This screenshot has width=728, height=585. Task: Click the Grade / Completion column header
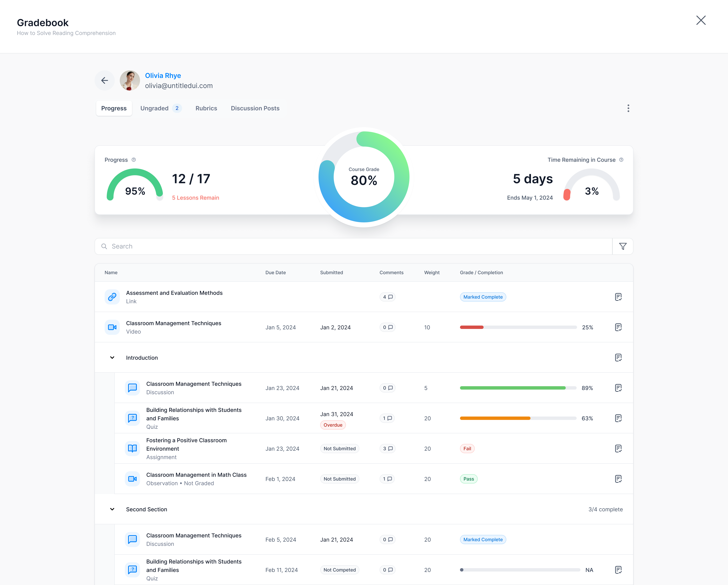click(x=481, y=272)
